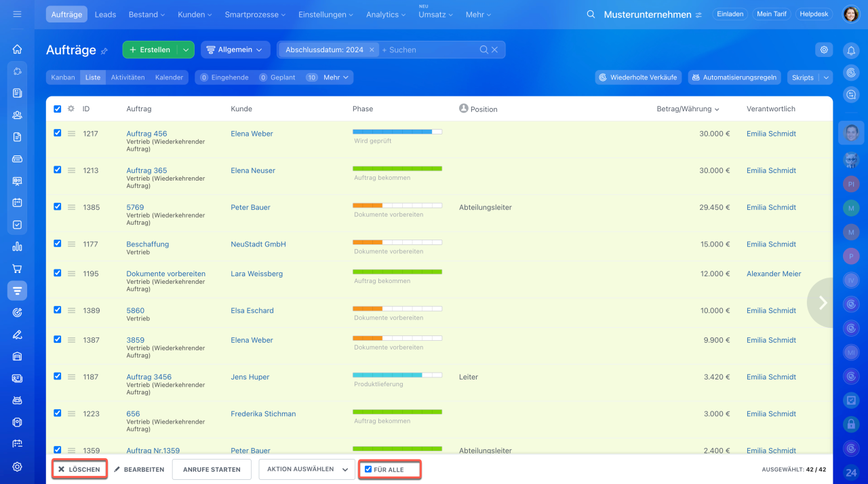Open the customer link Elena Neuser
The image size is (868, 484).
pyautogui.click(x=253, y=170)
